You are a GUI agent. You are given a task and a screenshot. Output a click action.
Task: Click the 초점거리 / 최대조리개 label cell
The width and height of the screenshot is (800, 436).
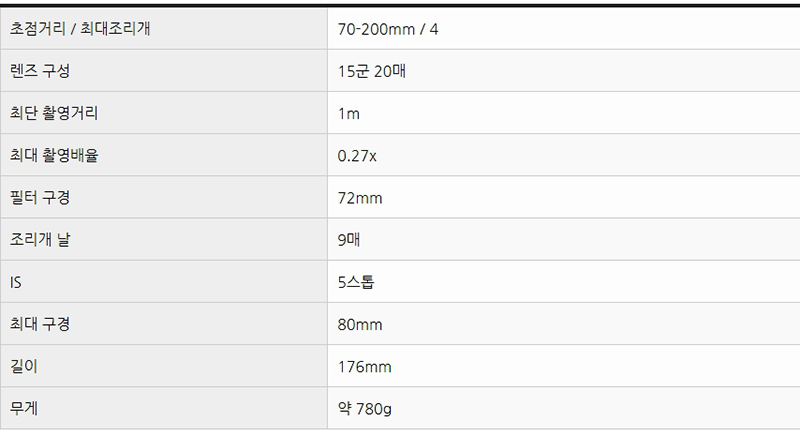click(x=164, y=29)
